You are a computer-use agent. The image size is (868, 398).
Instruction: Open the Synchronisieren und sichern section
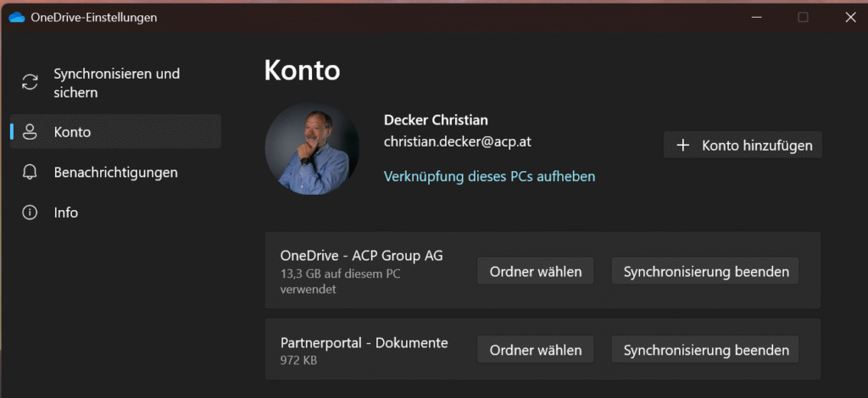pyautogui.click(x=116, y=83)
